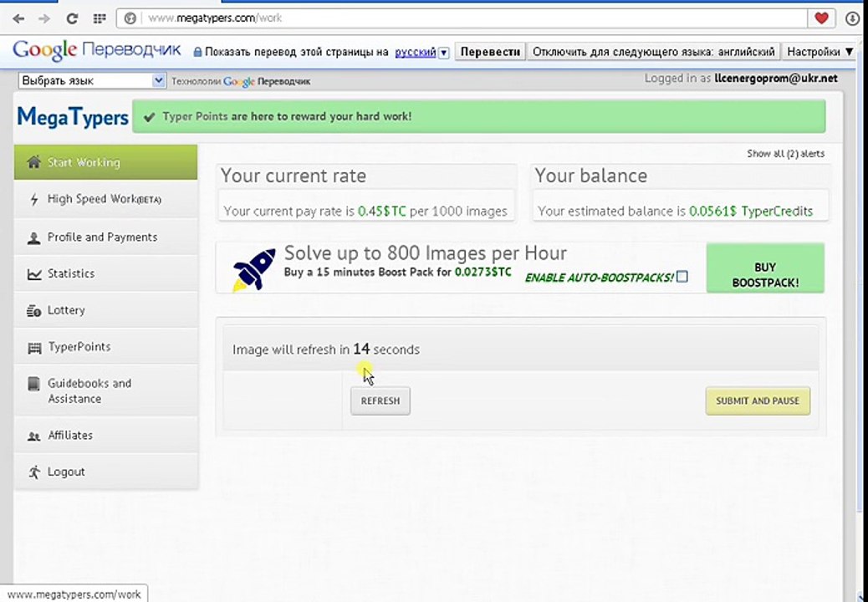Open the Настройки dropdown menu
Image resolution: width=868 pixels, height=602 pixels.
(820, 52)
